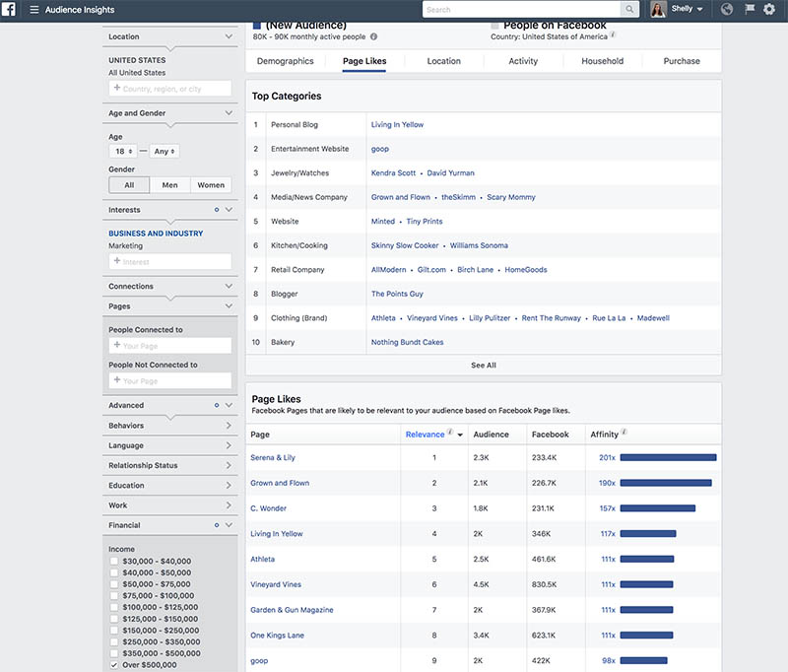This screenshot has width=788, height=672.
Task: Click Shelly's profile picture
Action: pyautogui.click(x=656, y=9)
